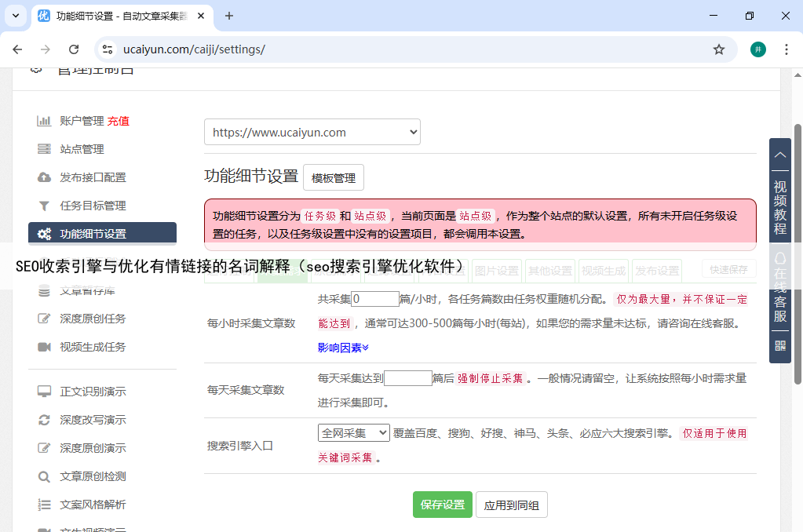Viewport: 803px width, 532px height.
Task: Click the red 充值 recharge link
Action: (119, 121)
